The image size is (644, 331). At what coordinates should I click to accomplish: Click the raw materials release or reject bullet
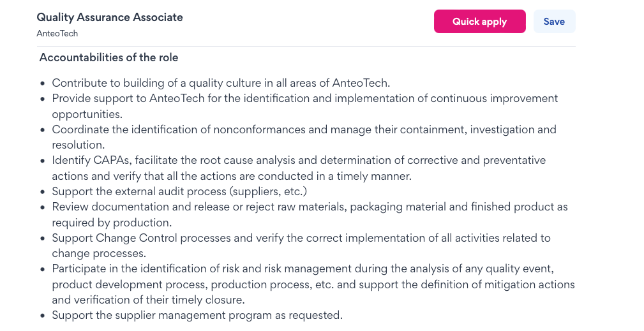(x=310, y=214)
